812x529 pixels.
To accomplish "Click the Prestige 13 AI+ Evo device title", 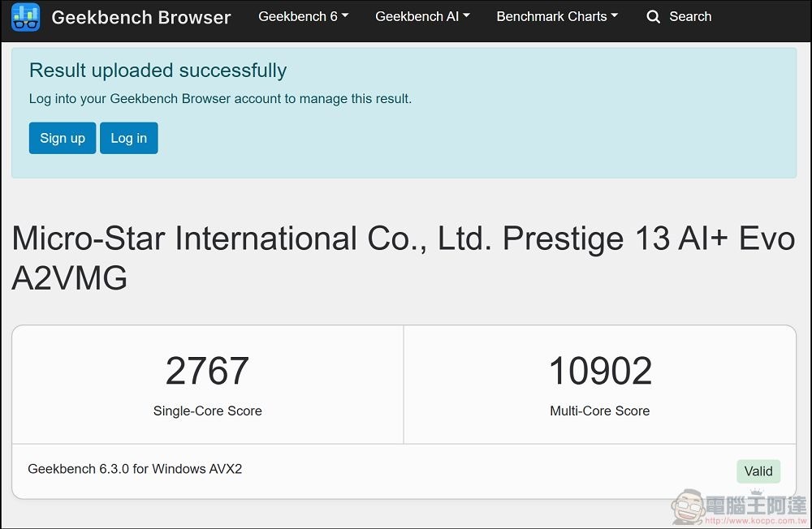I will (403, 258).
